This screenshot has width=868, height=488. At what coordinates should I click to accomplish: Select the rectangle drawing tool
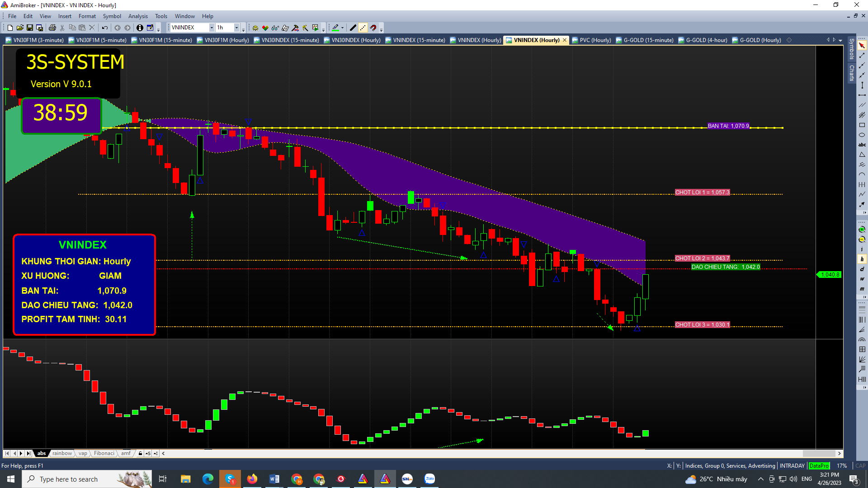click(x=862, y=125)
